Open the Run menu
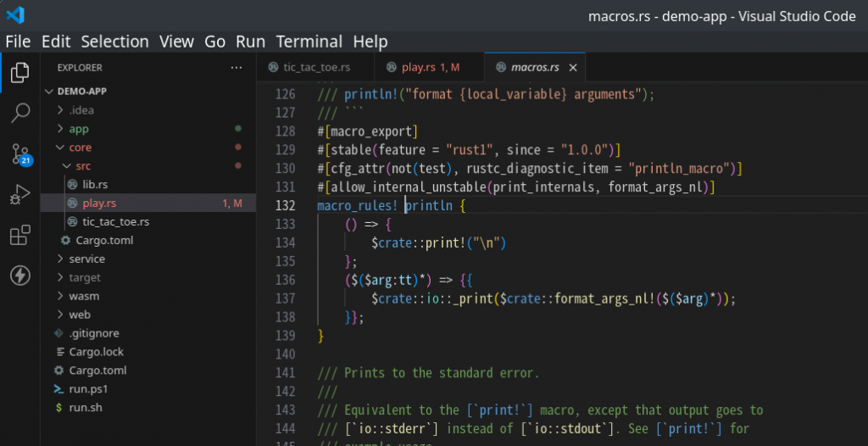This screenshot has width=868, height=446. 250,42
